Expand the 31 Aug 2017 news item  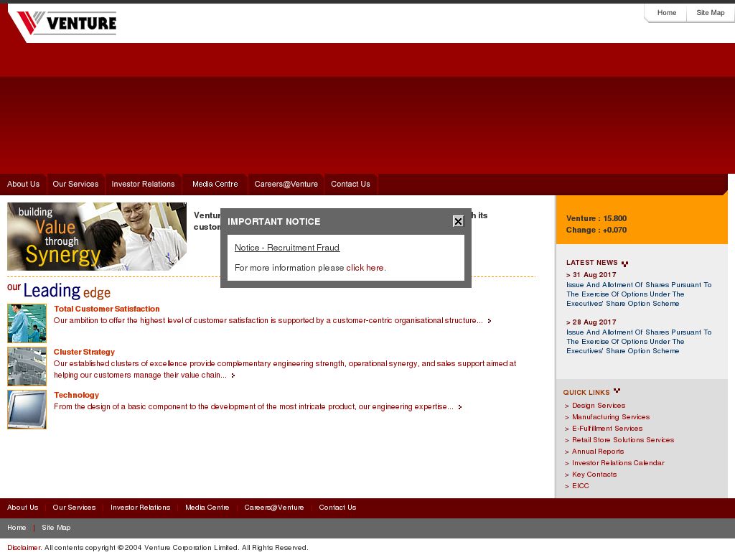[591, 274]
